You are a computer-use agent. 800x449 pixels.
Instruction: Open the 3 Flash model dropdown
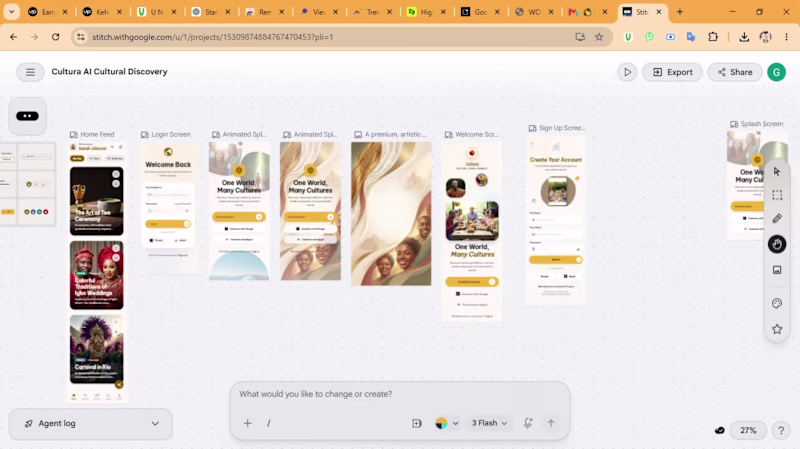[489, 423]
